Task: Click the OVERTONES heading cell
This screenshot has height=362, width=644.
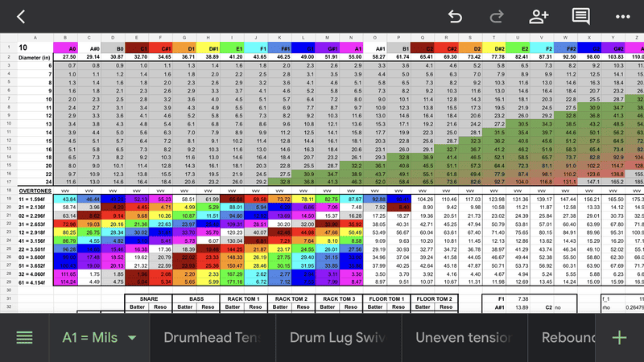Action: [x=34, y=213]
